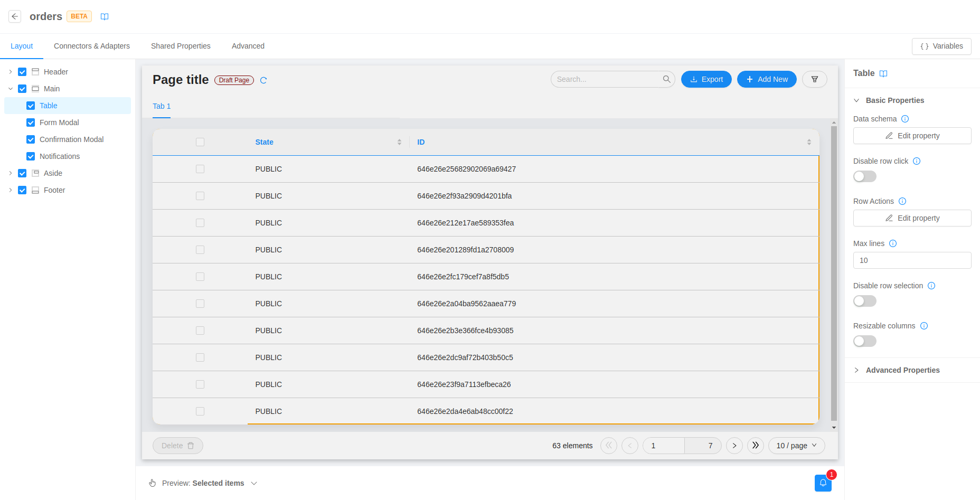Screen dimensions: 980x500
Task: Click the Search input field above the table
Action: [x=607, y=79]
